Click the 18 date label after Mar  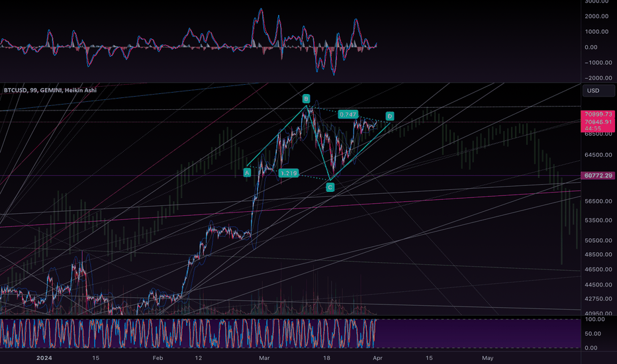326,357
